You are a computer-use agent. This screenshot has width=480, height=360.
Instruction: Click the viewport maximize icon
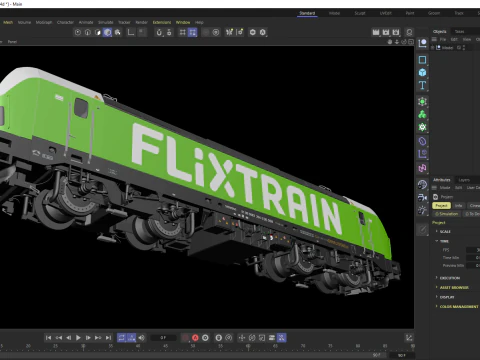(411, 42)
